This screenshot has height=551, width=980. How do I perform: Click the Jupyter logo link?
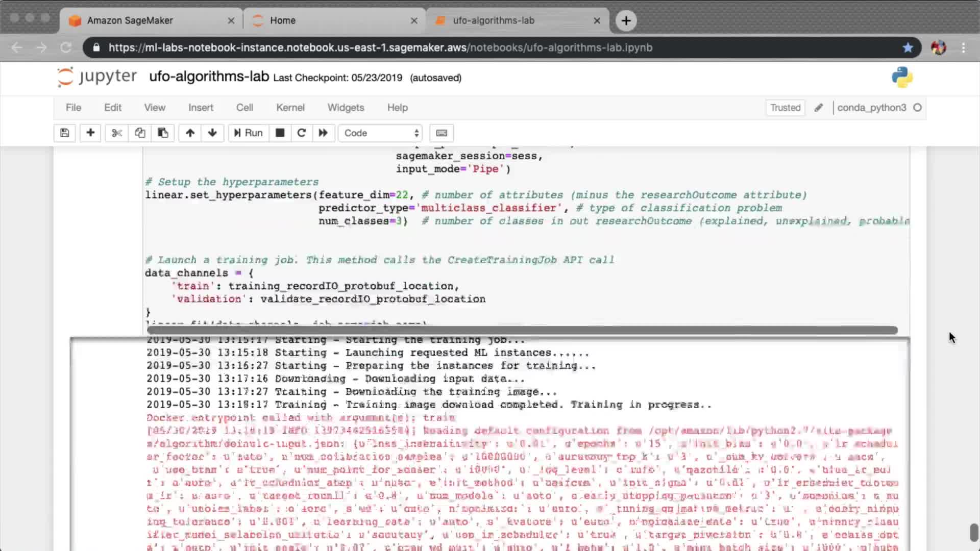click(97, 77)
